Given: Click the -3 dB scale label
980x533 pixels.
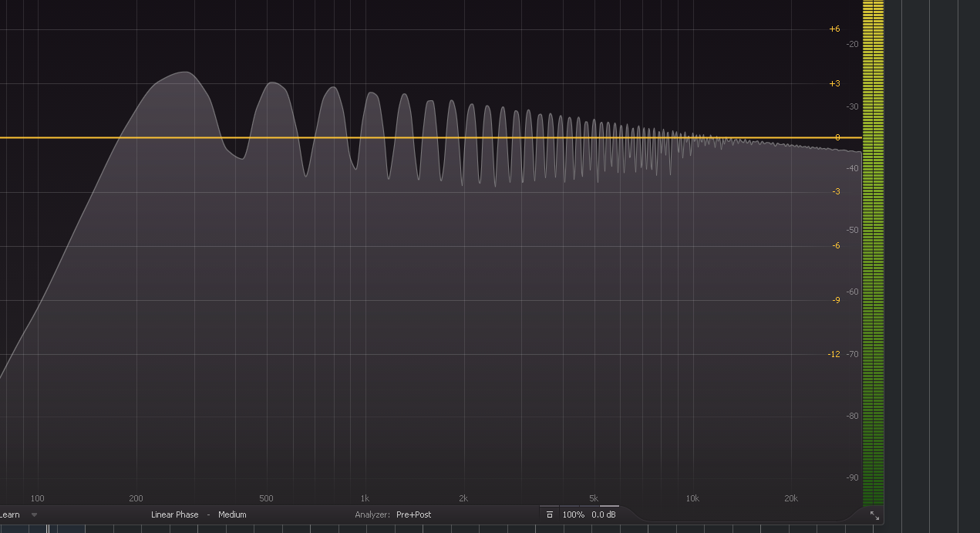Looking at the screenshot, I should click(836, 191).
